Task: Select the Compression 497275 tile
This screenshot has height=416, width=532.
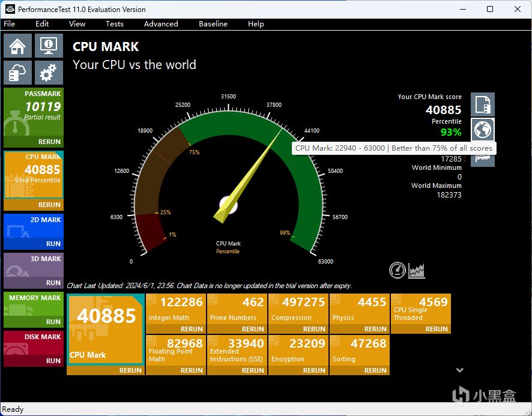Action: pyautogui.click(x=298, y=309)
